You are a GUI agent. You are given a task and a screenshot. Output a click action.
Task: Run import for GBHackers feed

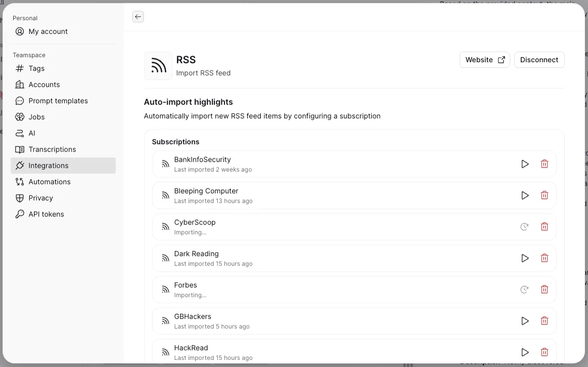pyautogui.click(x=525, y=321)
